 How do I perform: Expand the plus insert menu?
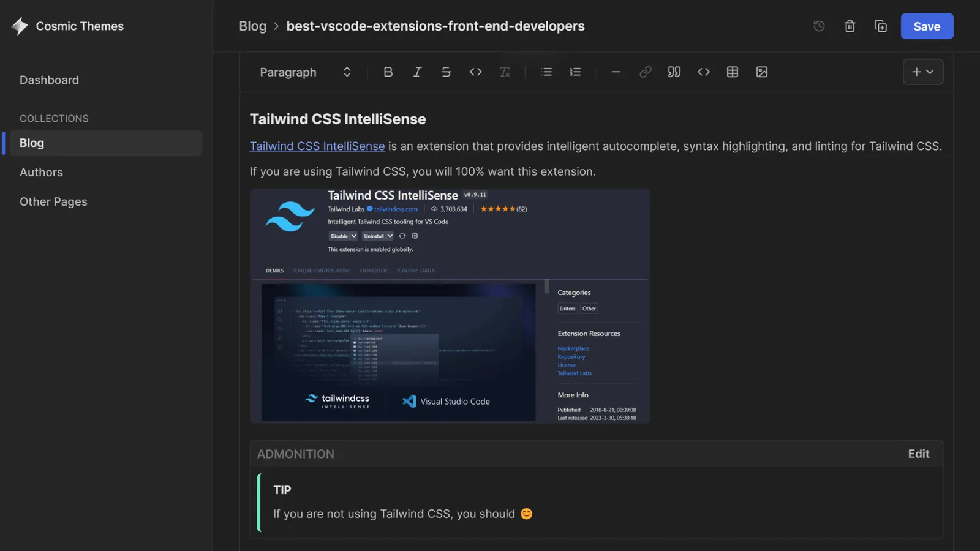[x=922, y=72]
